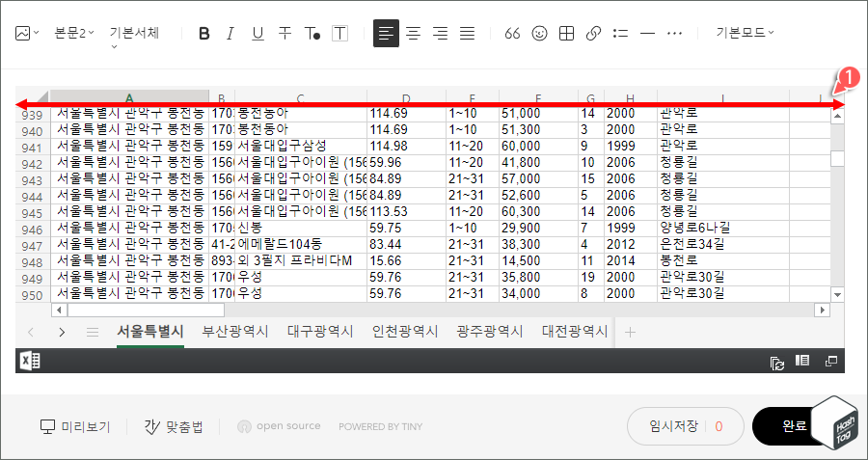The width and height of the screenshot is (868, 460).
Task: Toggle strikethrough formatting
Action: [x=285, y=34]
